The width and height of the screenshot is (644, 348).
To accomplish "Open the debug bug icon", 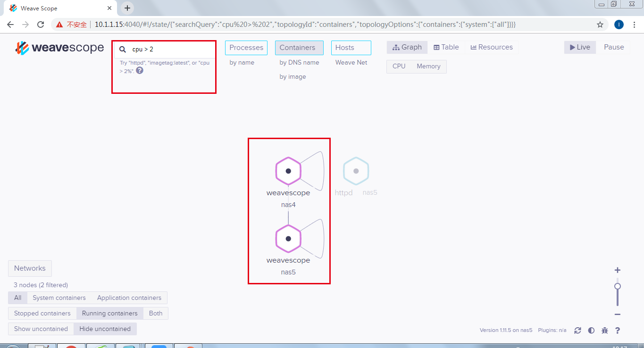I will (x=605, y=331).
